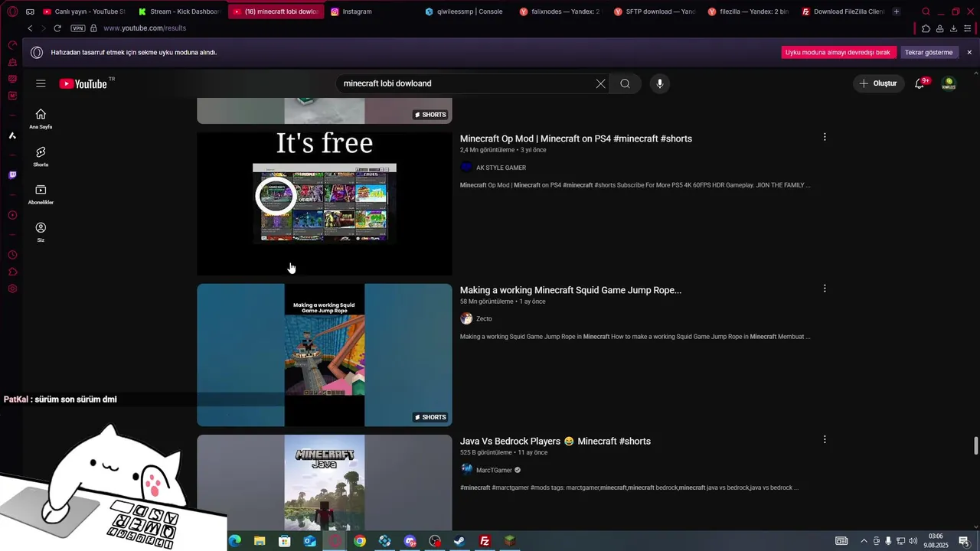Open history clock icon in Opera sidebar

pyautogui.click(x=12, y=255)
